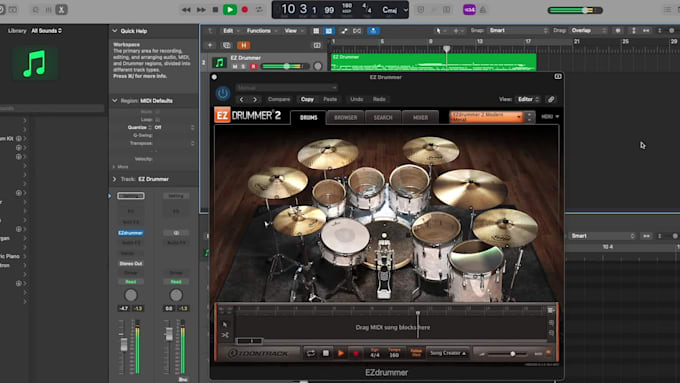This screenshot has height=383, width=680.
Task: Click the EZdrummer song track menu icon
Action: [551, 310]
